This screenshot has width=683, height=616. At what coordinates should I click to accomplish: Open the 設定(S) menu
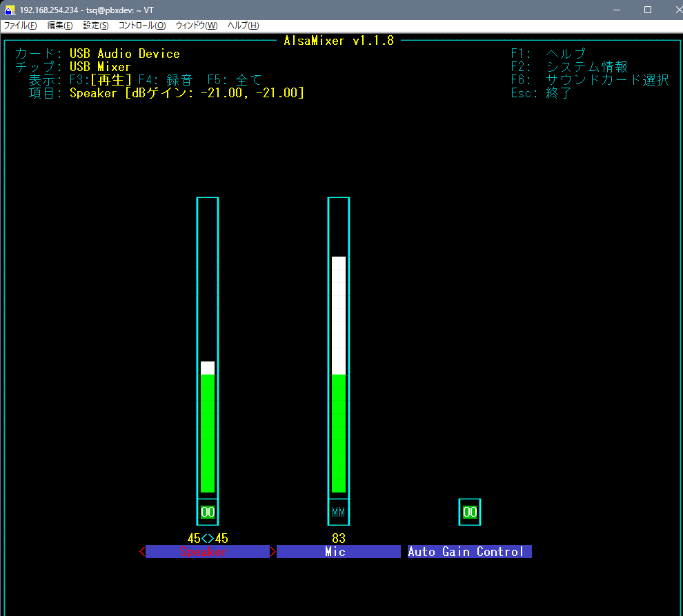click(x=96, y=26)
